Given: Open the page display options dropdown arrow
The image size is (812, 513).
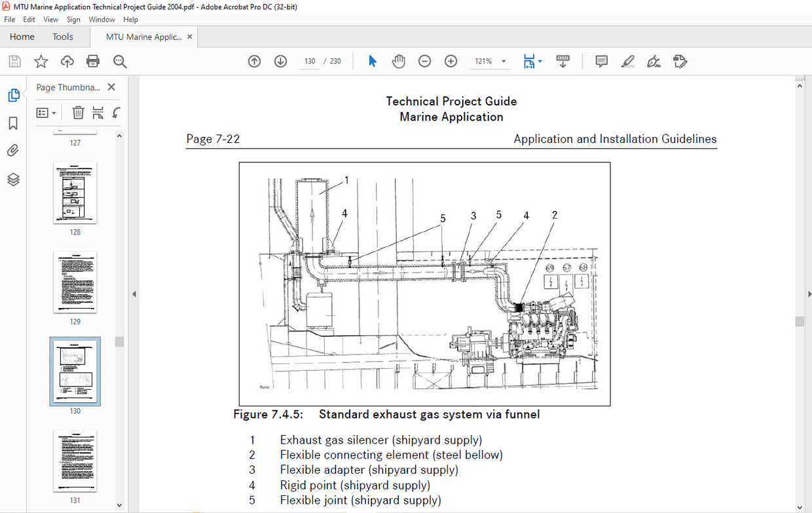Looking at the screenshot, I should click(x=541, y=61).
